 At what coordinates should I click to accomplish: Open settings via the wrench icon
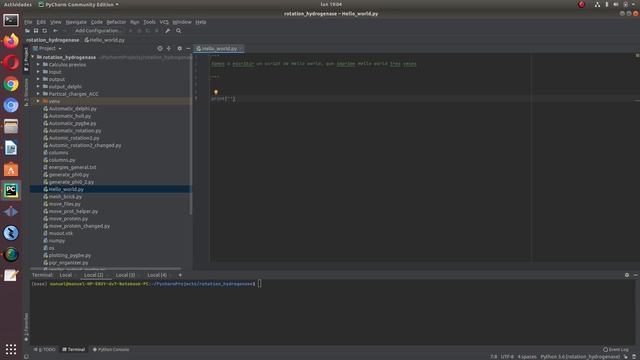coord(167,31)
